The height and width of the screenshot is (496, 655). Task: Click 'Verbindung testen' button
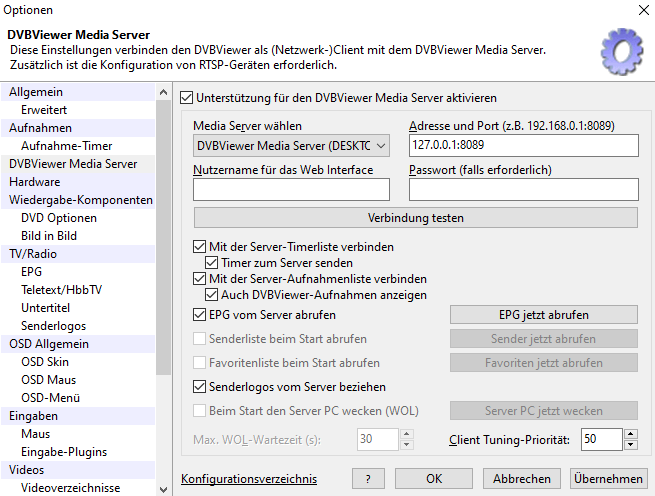point(415,217)
